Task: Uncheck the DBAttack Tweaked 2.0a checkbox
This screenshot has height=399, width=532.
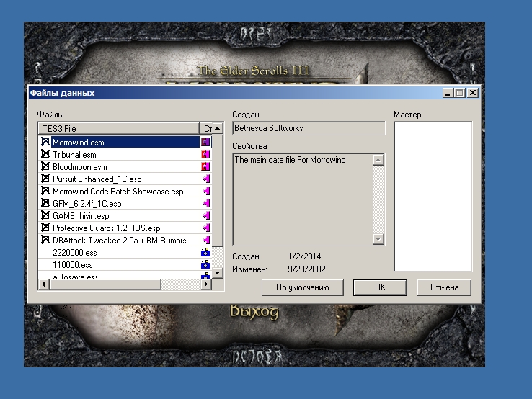Action: pos(45,239)
